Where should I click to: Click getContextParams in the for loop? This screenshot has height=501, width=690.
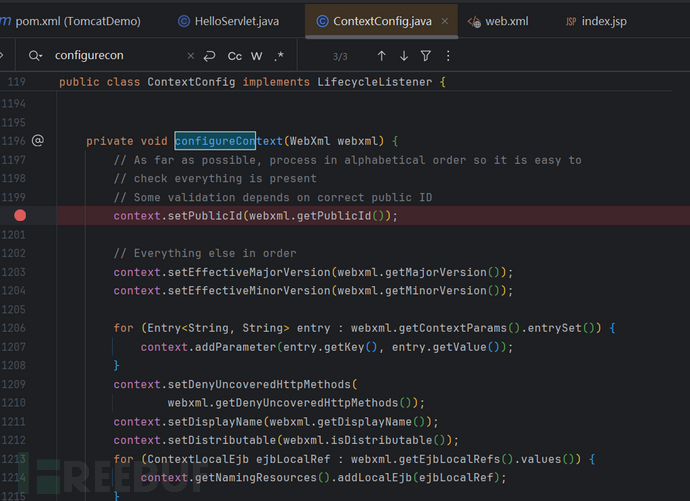click(x=453, y=328)
